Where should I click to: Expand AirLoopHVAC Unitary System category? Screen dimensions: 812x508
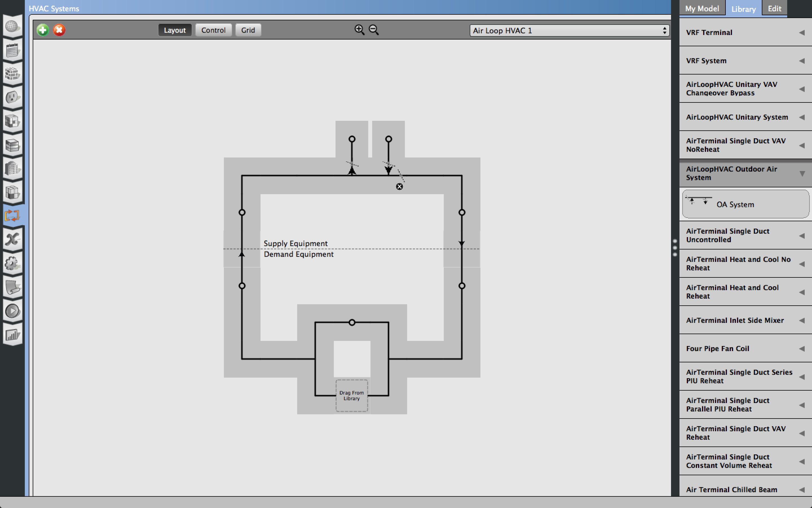pyautogui.click(x=745, y=117)
